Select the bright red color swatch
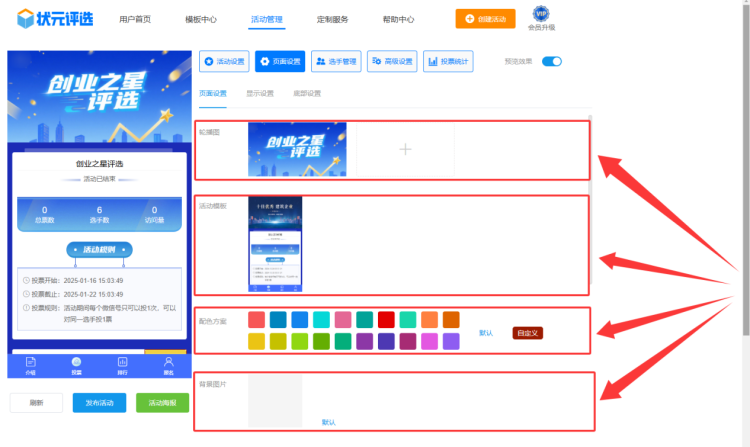This screenshot has height=447, width=750. (386, 320)
